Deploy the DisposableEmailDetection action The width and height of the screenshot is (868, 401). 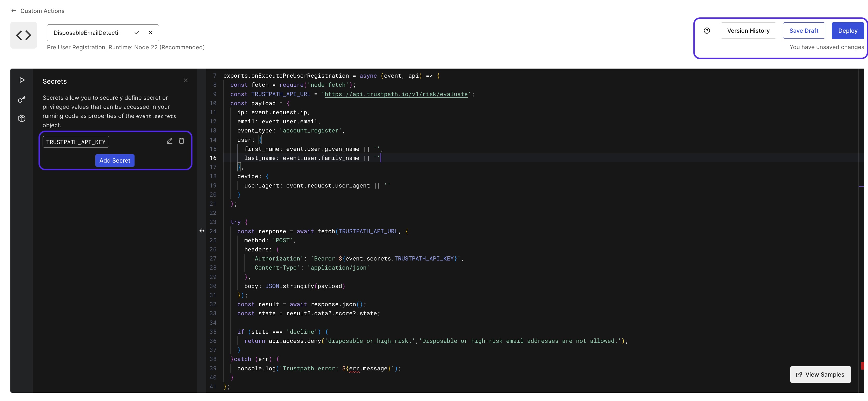coord(848,31)
